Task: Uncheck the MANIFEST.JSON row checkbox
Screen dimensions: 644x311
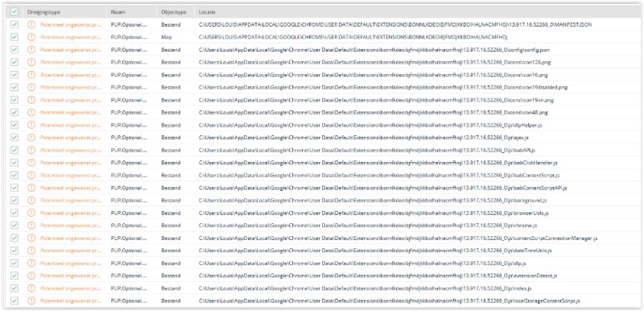Action: click(x=14, y=25)
